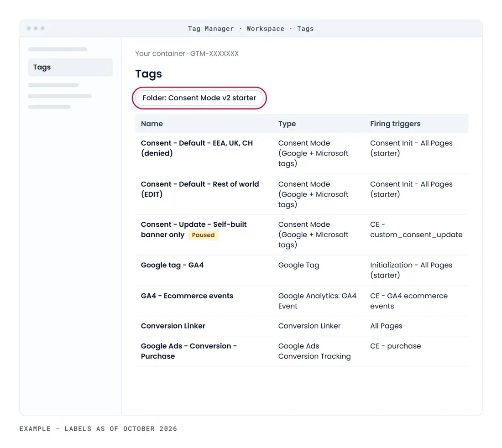This screenshot has height=448, width=502.
Task: Click Consent Mode type in EEA, UK, CH row
Action: 313,153
